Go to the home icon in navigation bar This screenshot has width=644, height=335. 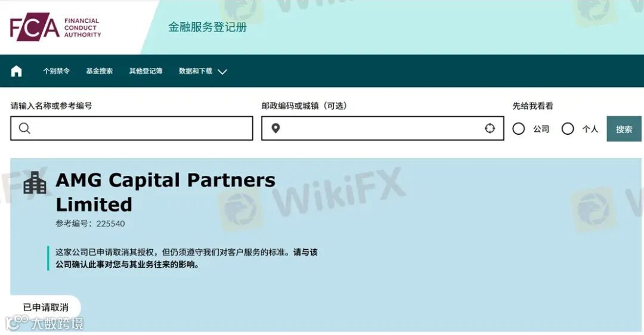[x=16, y=71]
